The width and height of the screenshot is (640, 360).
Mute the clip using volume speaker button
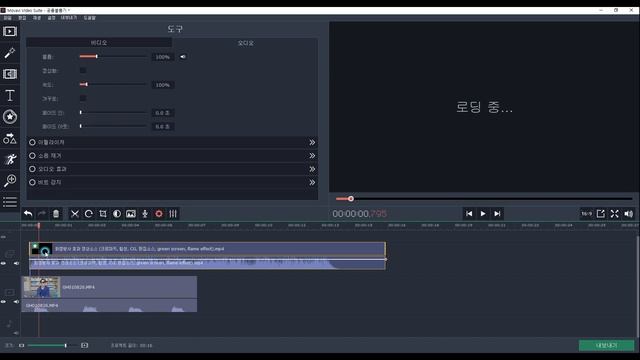coord(183,57)
